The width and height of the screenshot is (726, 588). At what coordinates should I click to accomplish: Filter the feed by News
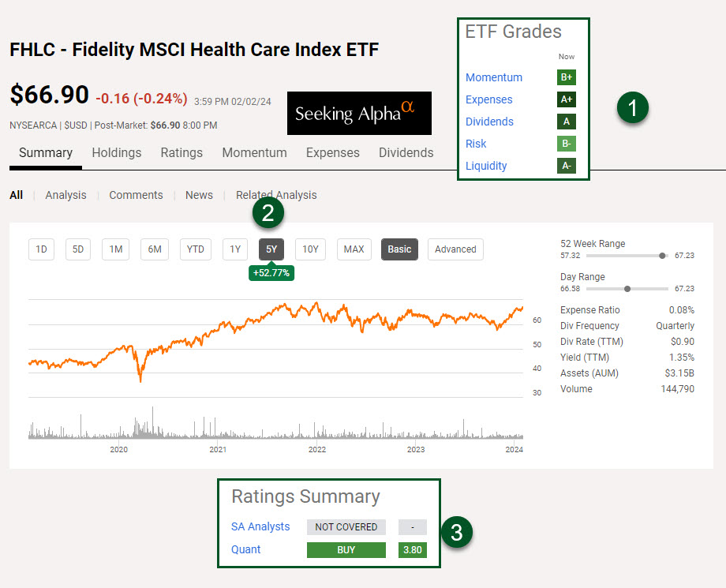coord(199,195)
